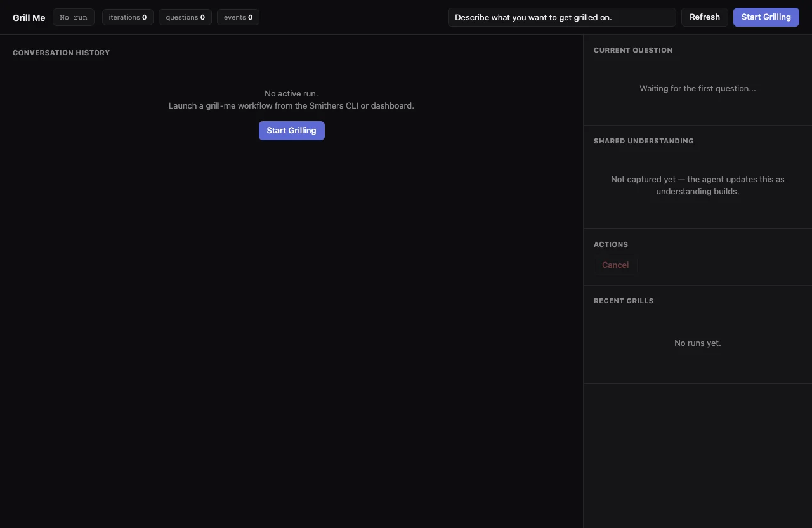The width and height of the screenshot is (812, 528).
Task: Click the events 0 counter badge
Action: click(x=238, y=17)
